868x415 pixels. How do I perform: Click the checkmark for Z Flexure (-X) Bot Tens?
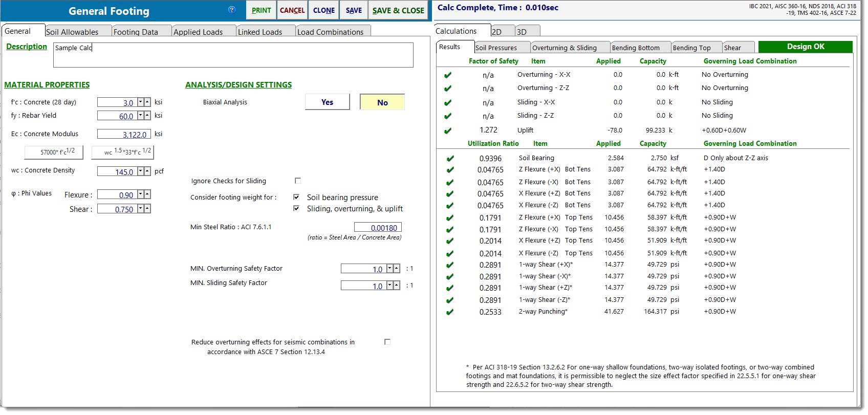tap(450, 183)
